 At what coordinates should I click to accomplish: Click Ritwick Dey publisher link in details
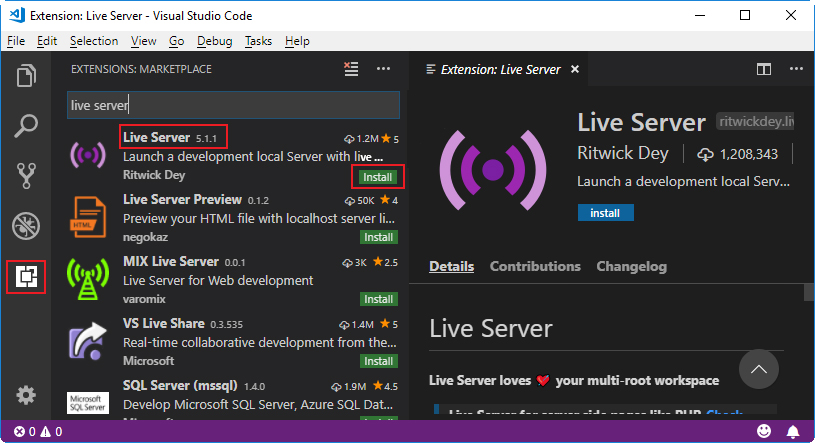click(623, 153)
